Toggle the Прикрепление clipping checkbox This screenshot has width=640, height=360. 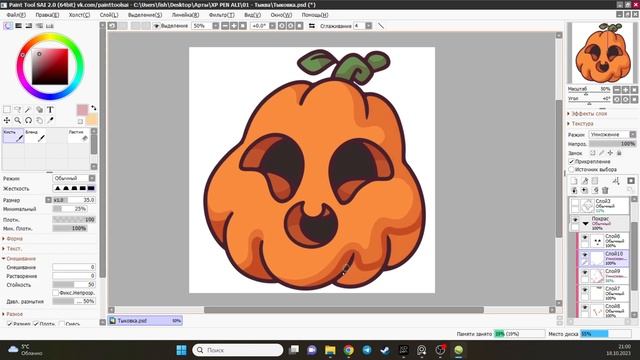coord(571,162)
